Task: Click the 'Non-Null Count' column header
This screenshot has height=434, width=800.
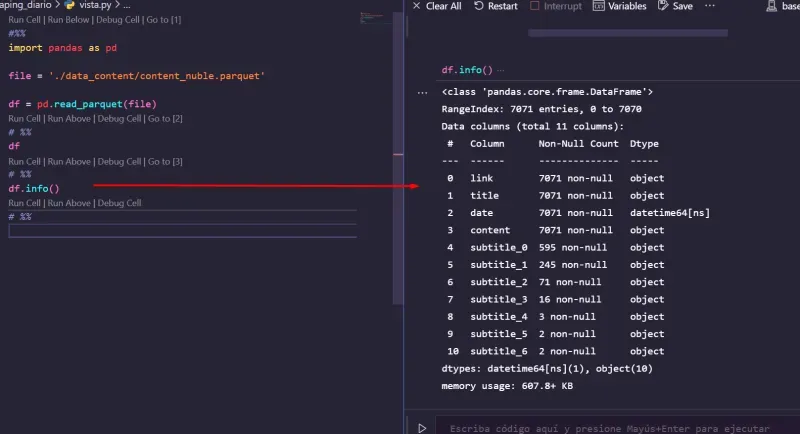Action: pos(578,144)
